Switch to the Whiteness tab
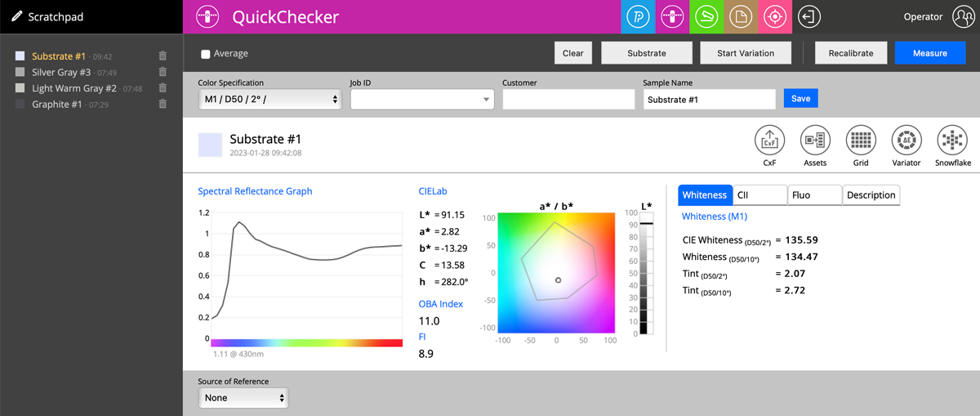 coord(705,195)
